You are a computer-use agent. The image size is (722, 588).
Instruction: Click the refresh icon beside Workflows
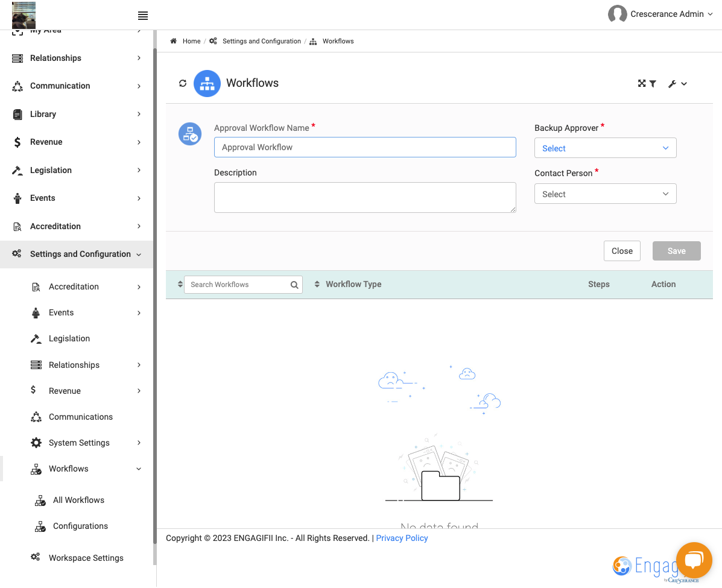coord(183,83)
